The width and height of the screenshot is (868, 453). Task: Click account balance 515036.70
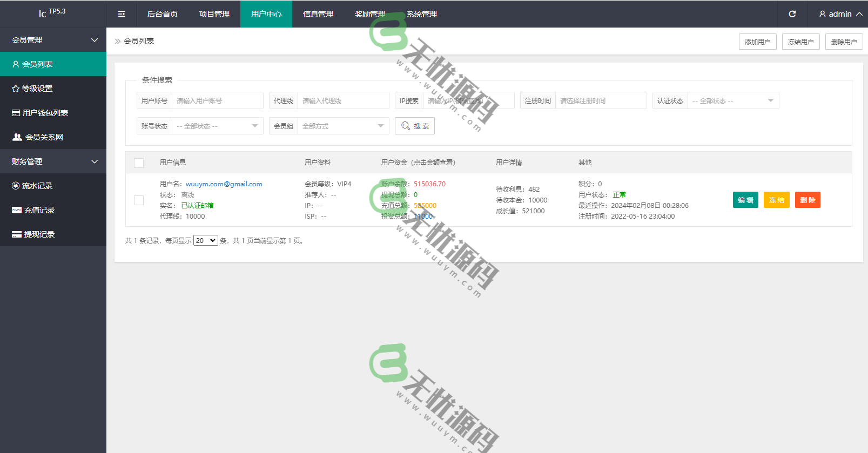click(430, 184)
